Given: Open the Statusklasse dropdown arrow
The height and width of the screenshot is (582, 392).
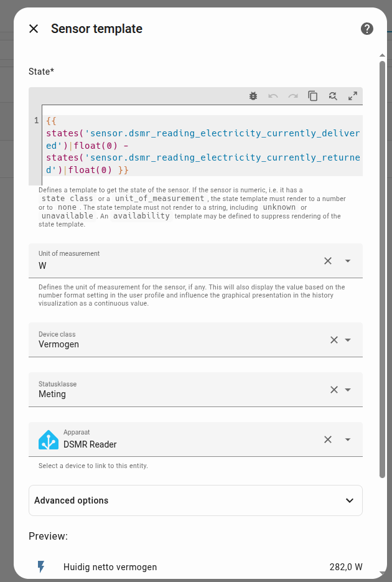Looking at the screenshot, I should (x=348, y=390).
